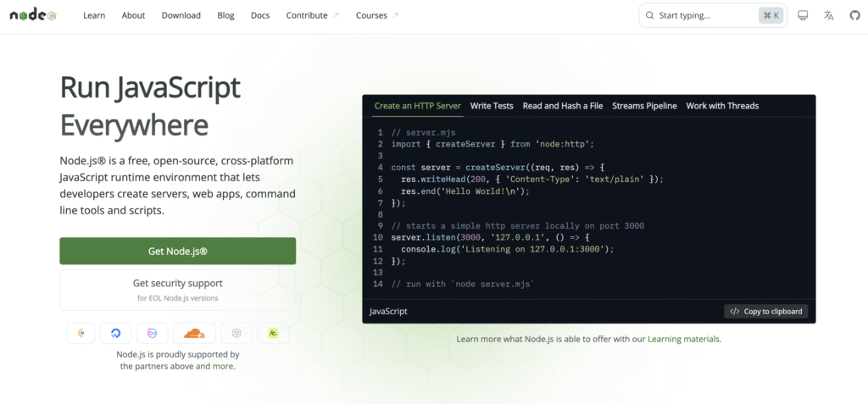Go to the Download page
This screenshot has width=868, height=404.
pyautogui.click(x=181, y=15)
